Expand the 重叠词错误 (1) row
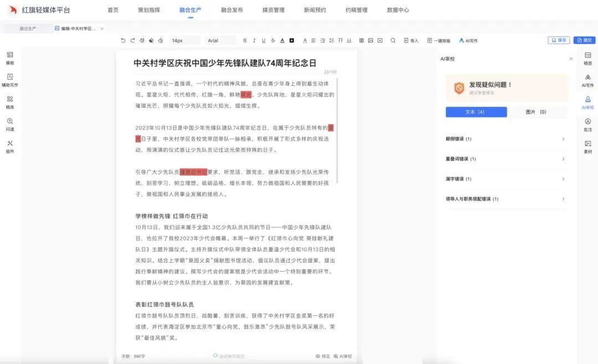The image size is (598, 364). point(506,159)
